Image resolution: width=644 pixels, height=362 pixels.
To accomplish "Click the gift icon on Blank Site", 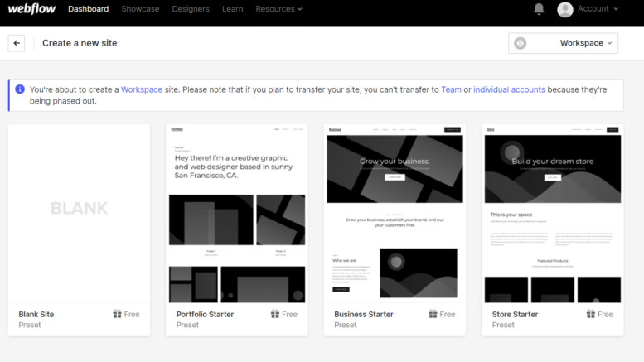I will tap(117, 314).
